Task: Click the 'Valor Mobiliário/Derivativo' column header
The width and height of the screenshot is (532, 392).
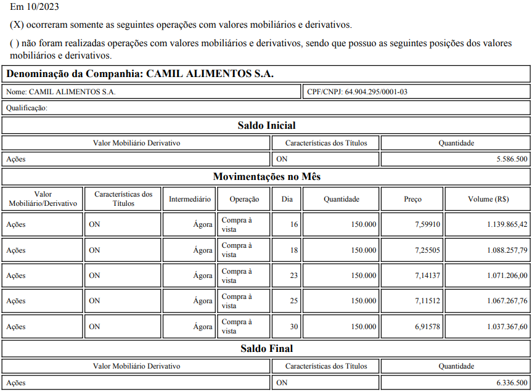Action: coord(43,199)
